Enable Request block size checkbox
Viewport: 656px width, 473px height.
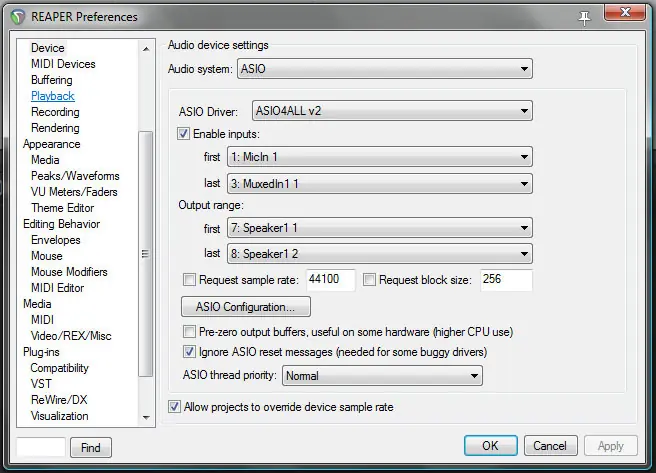[x=369, y=279]
